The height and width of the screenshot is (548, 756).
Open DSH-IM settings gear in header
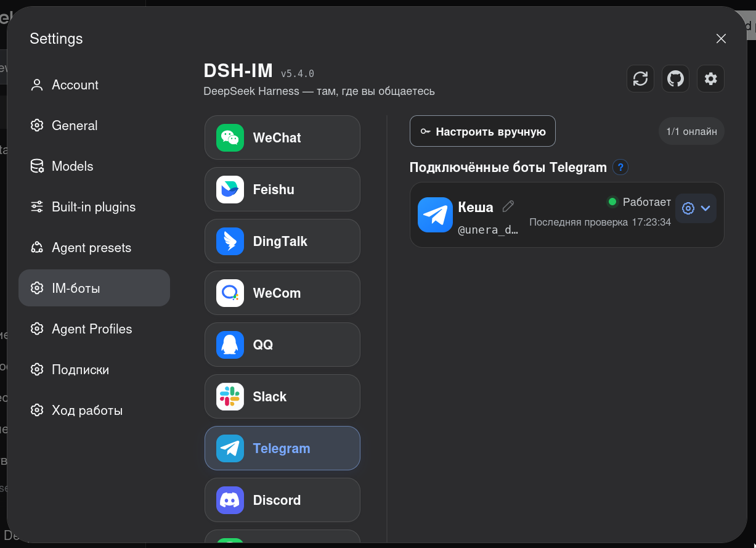[x=710, y=79]
